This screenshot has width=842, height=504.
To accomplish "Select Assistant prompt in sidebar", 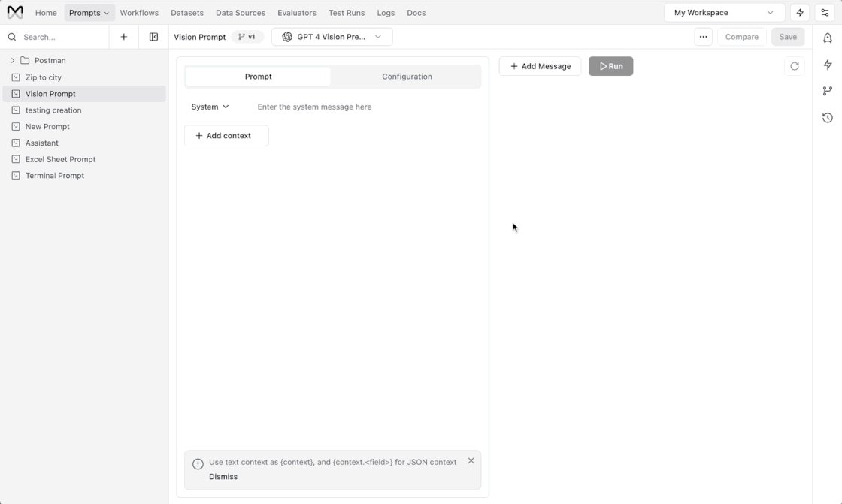I will tap(84, 143).
